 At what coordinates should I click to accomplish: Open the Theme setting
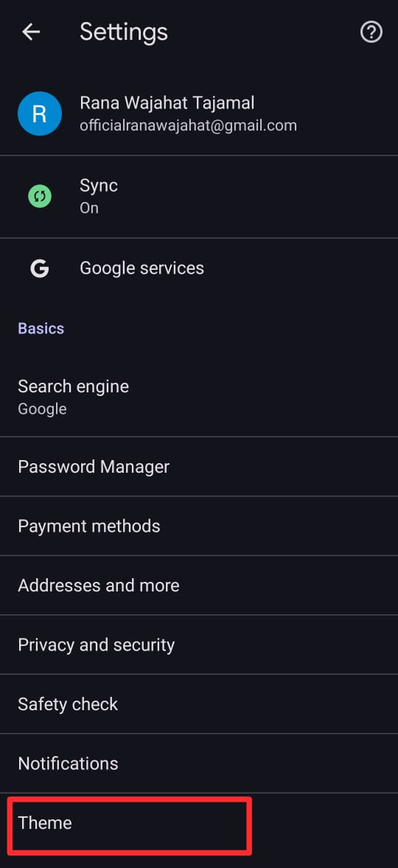click(199, 823)
